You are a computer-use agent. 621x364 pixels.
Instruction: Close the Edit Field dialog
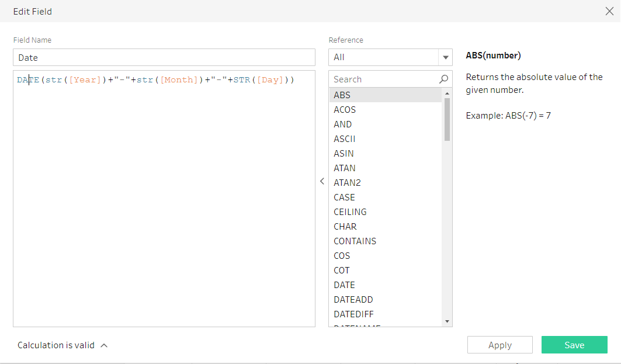[609, 11]
